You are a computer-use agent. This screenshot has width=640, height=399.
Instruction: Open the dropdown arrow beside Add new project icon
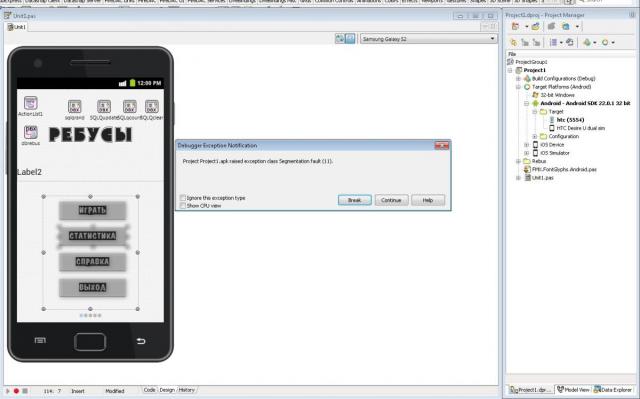(526, 27)
